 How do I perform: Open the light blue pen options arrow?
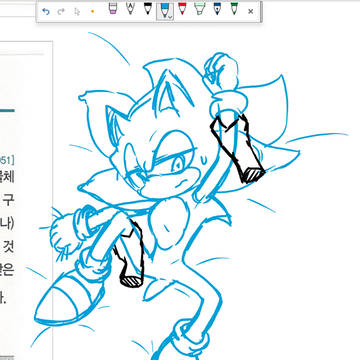point(170,17)
